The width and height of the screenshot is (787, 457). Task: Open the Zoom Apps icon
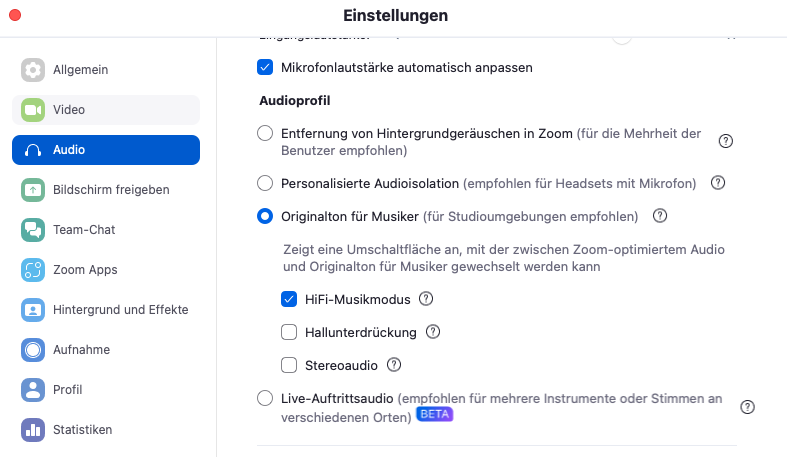(33, 270)
